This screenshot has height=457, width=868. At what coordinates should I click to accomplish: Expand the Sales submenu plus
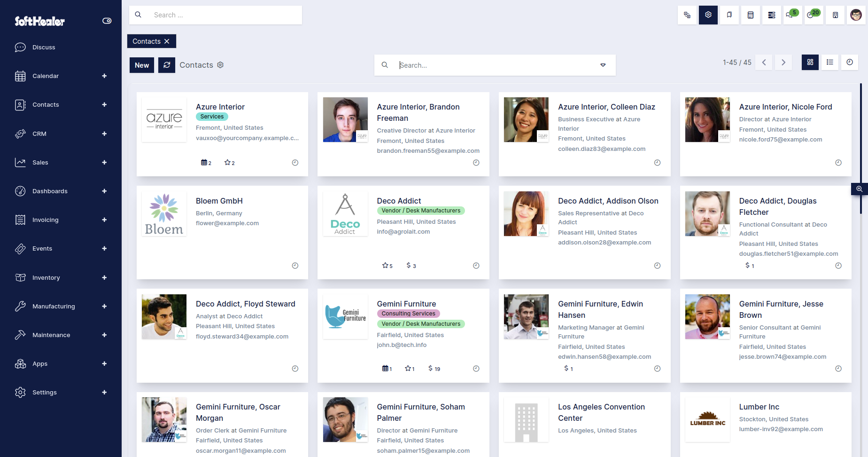(x=104, y=162)
